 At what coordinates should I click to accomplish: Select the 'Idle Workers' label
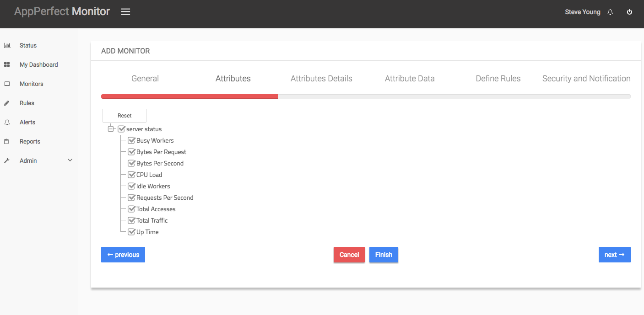coord(153,186)
